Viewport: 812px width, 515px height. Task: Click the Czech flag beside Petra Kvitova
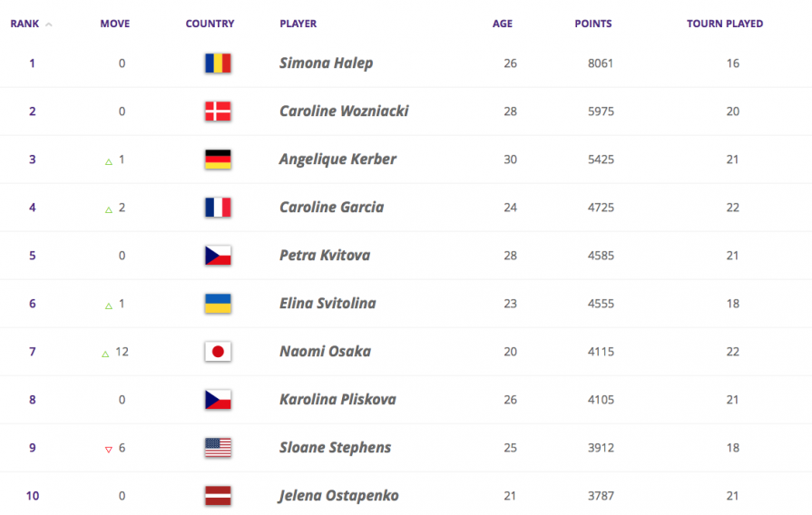pos(218,256)
